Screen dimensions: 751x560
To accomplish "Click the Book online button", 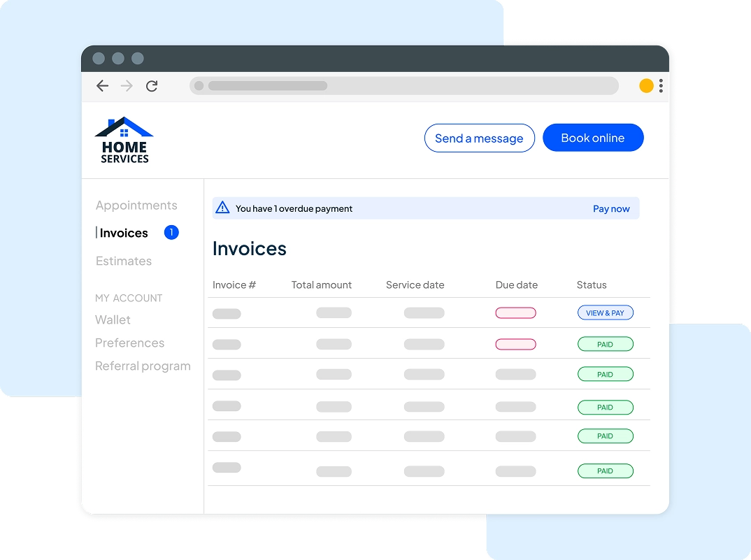I will tap(593, 138).
